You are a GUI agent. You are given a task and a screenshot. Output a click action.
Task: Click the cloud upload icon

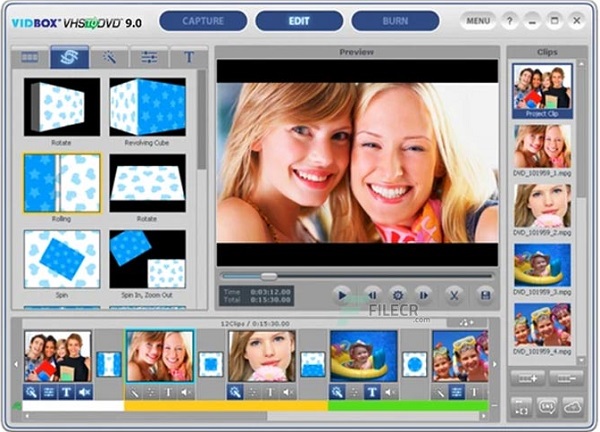click(573, 408)
